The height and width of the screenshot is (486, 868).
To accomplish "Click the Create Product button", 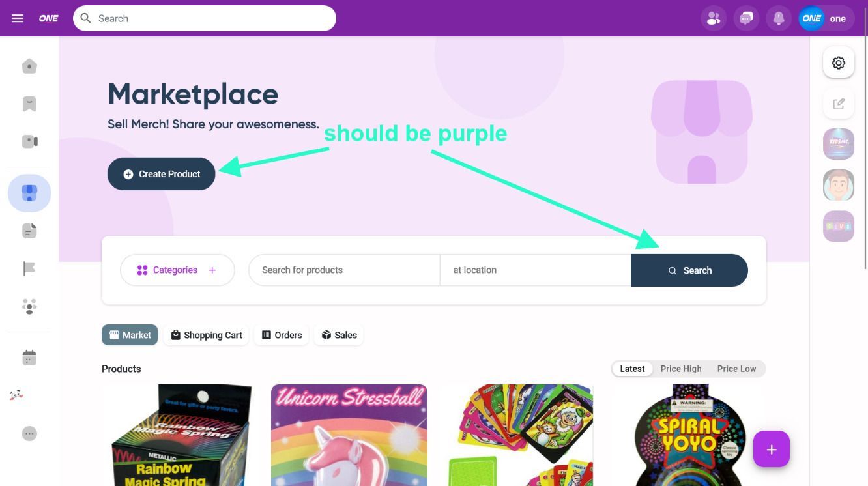I will click(x=162, y=174).
